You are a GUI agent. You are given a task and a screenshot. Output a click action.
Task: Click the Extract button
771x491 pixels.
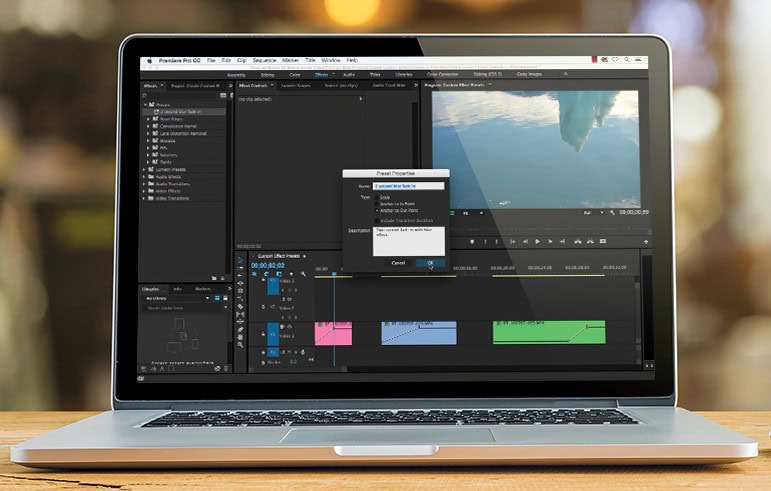tap(591, 242)
